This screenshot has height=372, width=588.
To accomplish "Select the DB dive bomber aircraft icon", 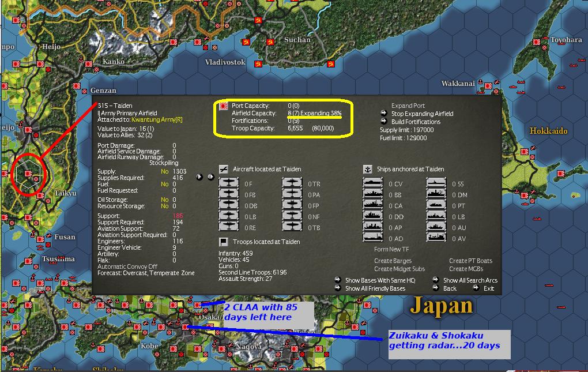I will (x=228, y=205).
